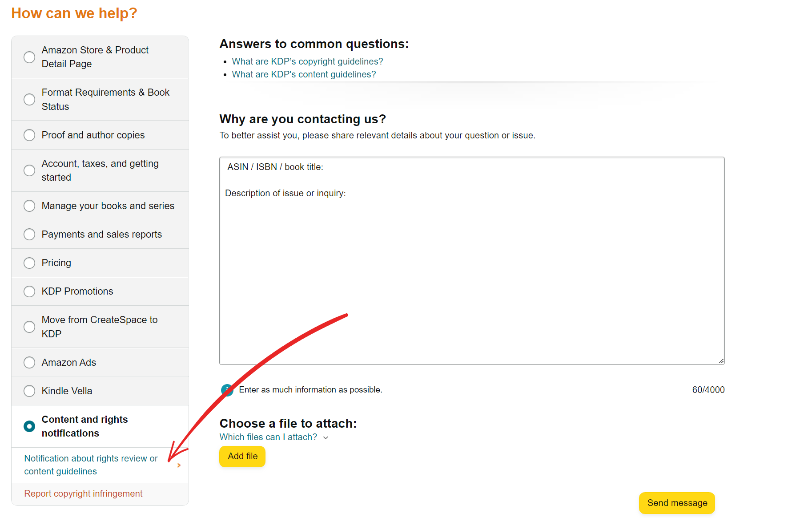
Task: Choose Manage your books and series option
Action: [x=29, y=206]
